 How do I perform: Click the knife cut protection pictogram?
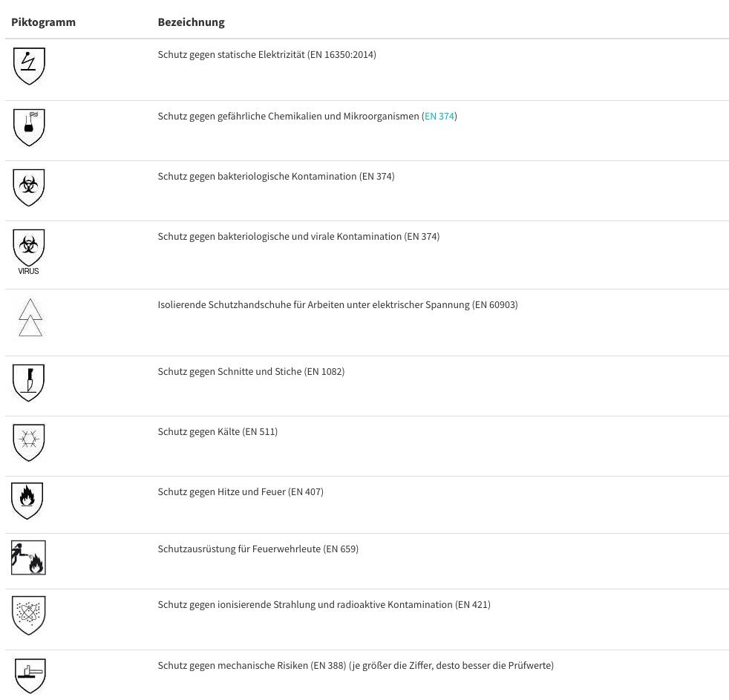[x=29, y=382]
